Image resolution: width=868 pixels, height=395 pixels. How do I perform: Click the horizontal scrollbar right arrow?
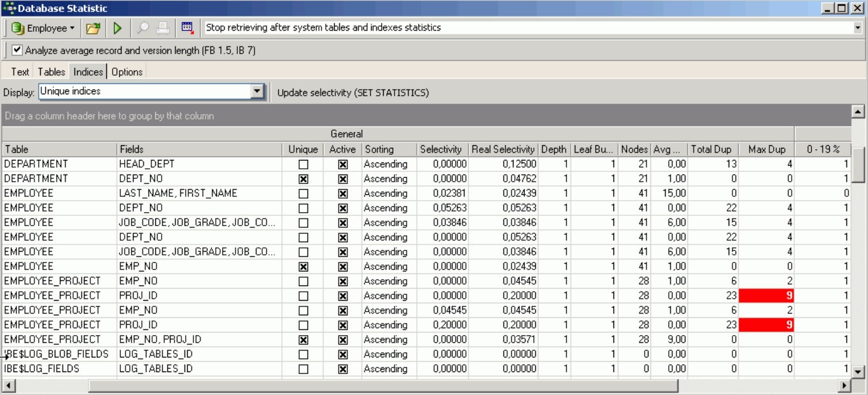844,385
